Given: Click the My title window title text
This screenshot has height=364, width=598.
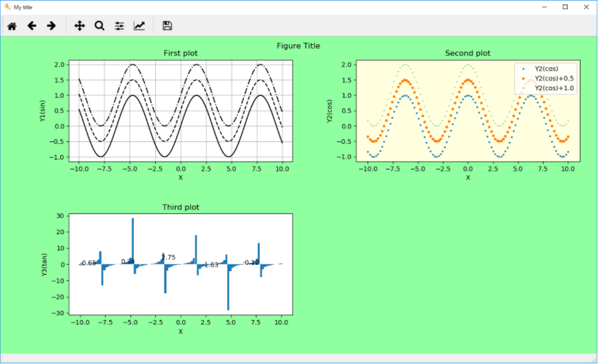Looking at the screenshot, I should coord(23,7).
